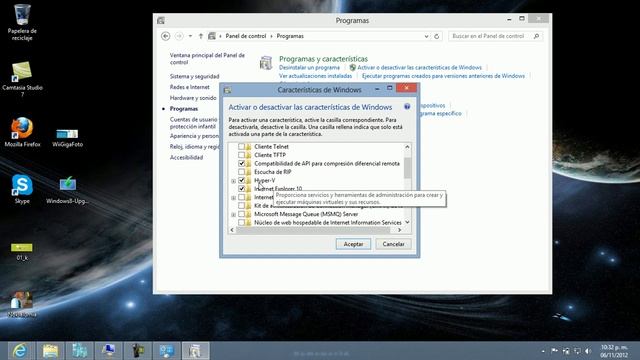
Task: Open the volume tray icon
Action: (x=588, y=351)
